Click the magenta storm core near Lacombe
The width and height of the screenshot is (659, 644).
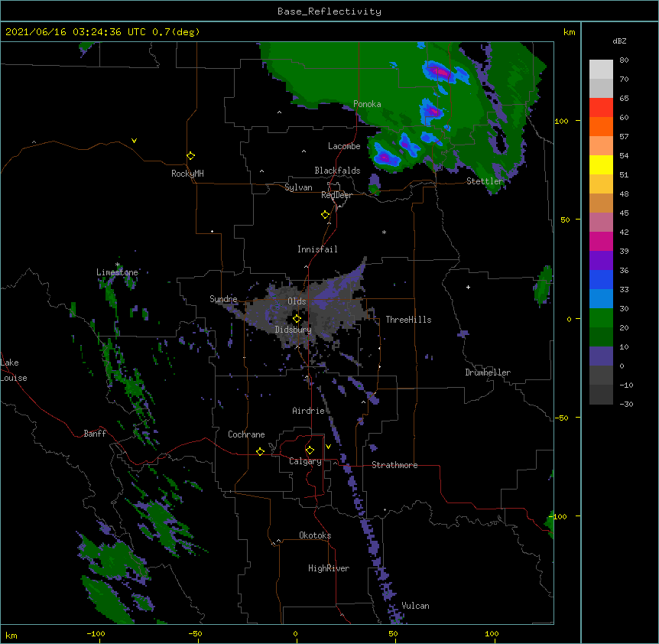384,158
